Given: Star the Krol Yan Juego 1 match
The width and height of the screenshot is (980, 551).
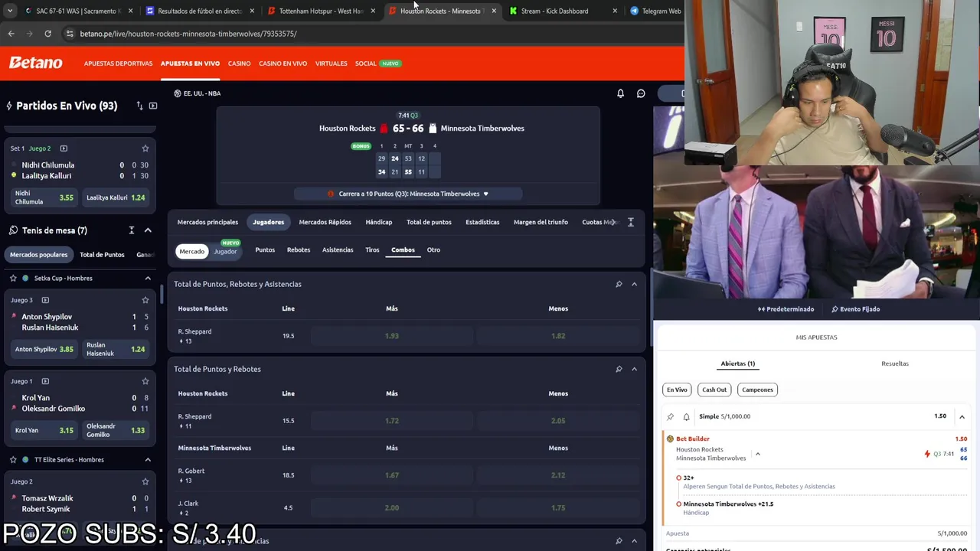Looking at the screenshot, I should coord(145,381).
